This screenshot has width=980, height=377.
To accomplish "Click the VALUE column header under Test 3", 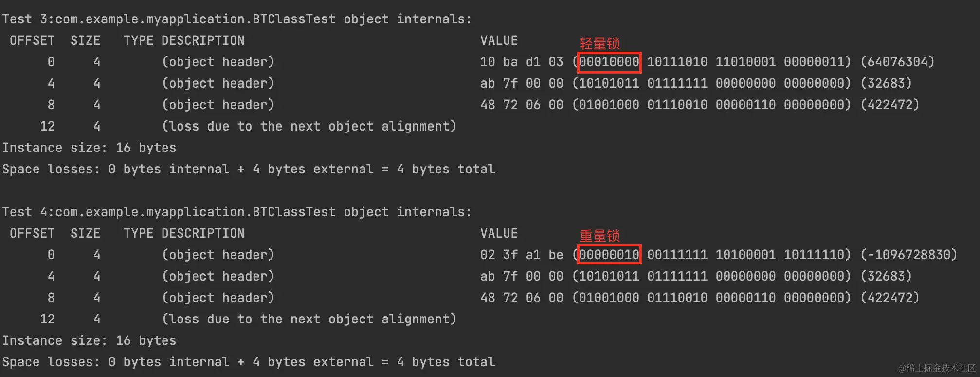I will pos(499,41).
